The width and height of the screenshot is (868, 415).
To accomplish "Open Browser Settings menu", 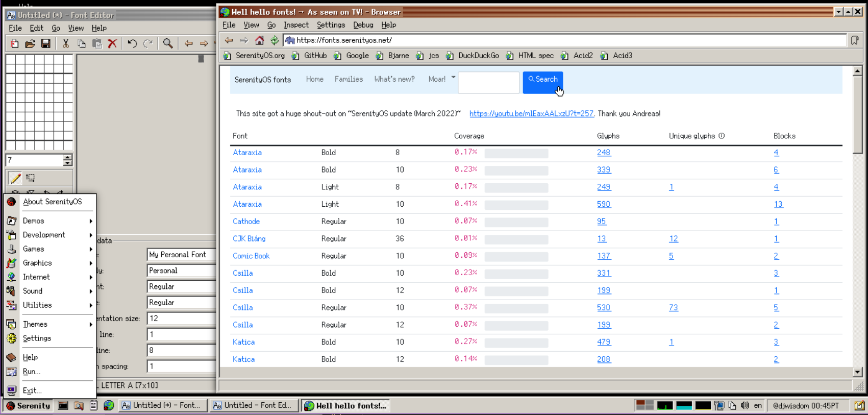I will 331,25.
